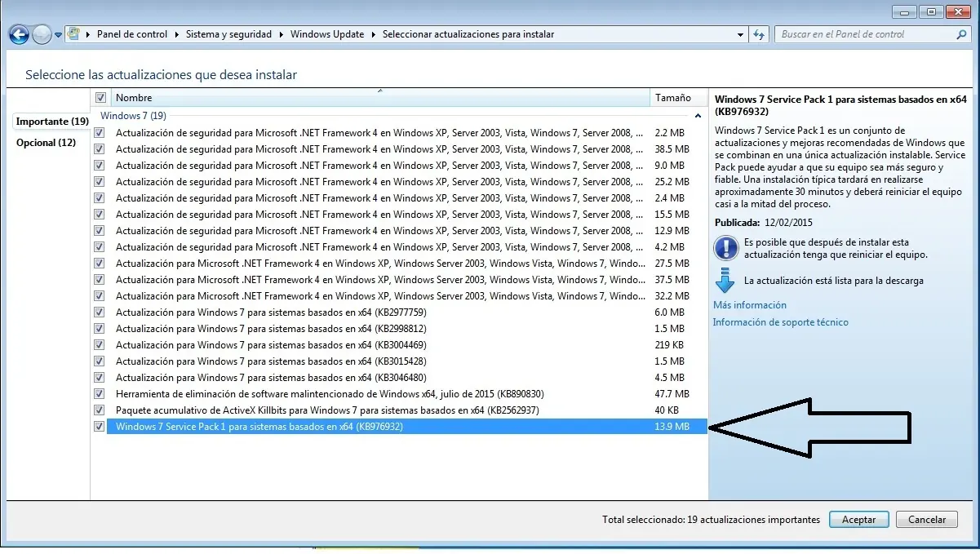
Task: Click the blue restart-notice exclamation icon
Action: pos(725,248)
